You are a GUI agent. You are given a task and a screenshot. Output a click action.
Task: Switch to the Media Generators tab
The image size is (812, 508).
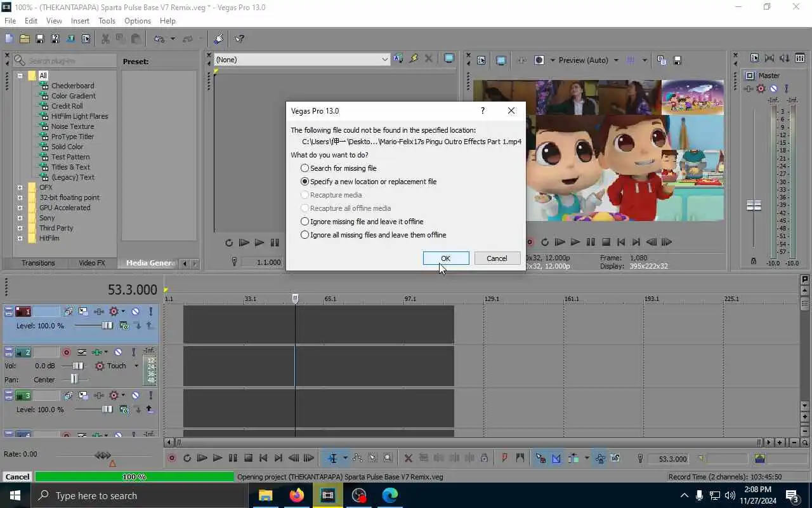(x=150, y=263)
